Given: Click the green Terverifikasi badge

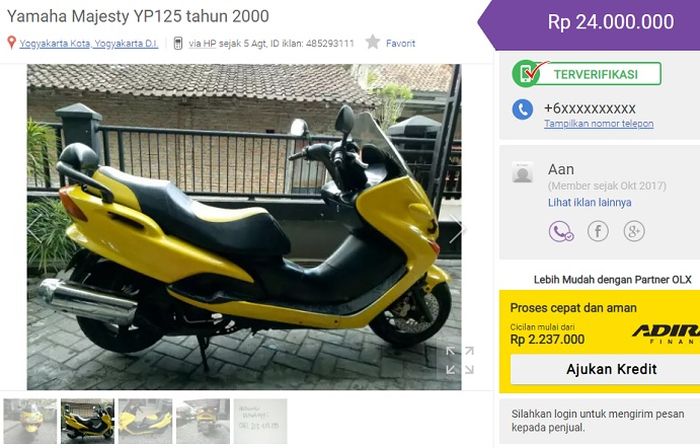Looking at the screenshot, I should click(x=587, y=74).
